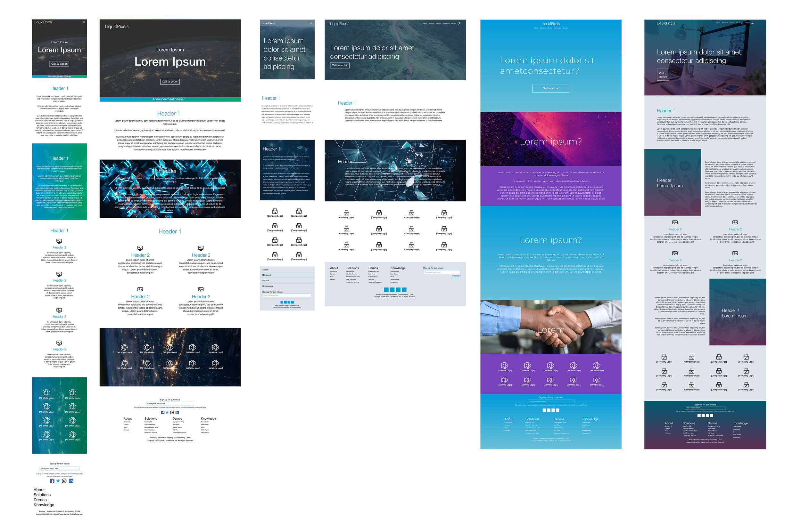Click email field in grey desktop footer

[x=442, y=272]
